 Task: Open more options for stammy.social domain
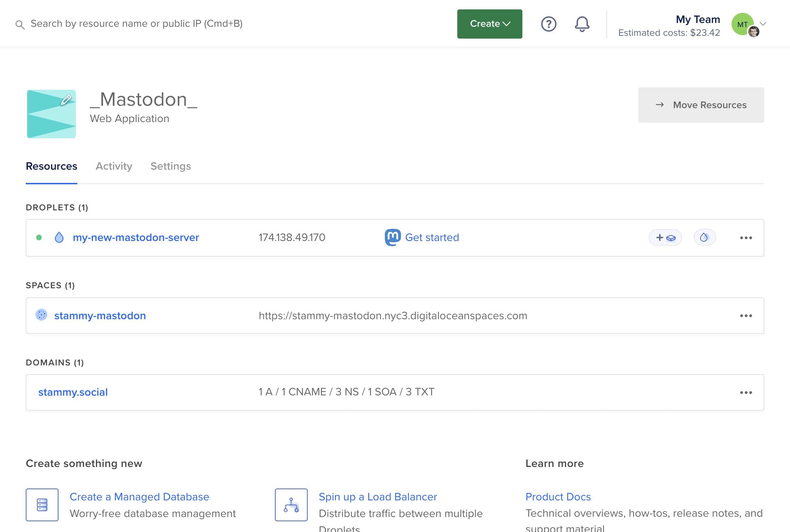click(x=746, y=393)
